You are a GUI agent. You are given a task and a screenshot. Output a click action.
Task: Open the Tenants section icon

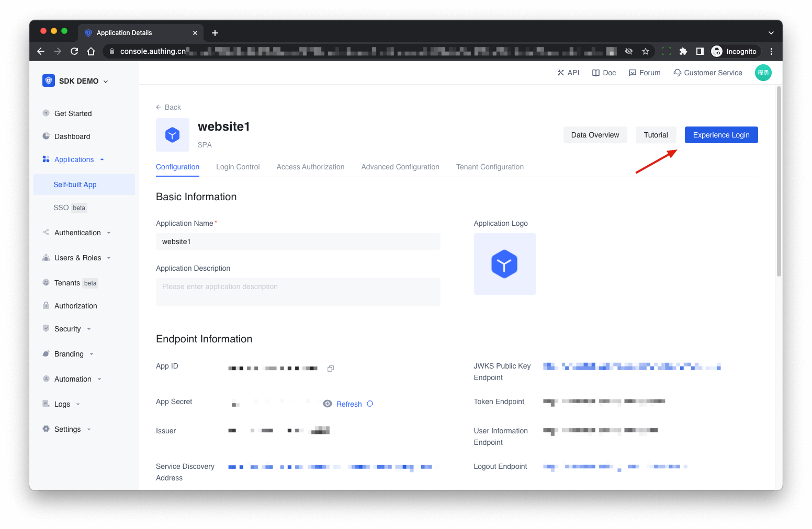point(46,283)
